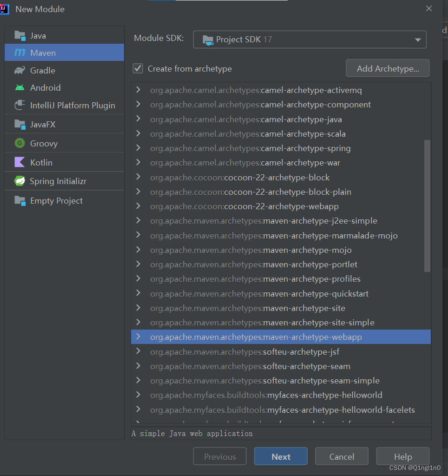The height and width of the screenshot is (476, 448).
Task: Click the Java module folder icon
Action: coord(20,36)
